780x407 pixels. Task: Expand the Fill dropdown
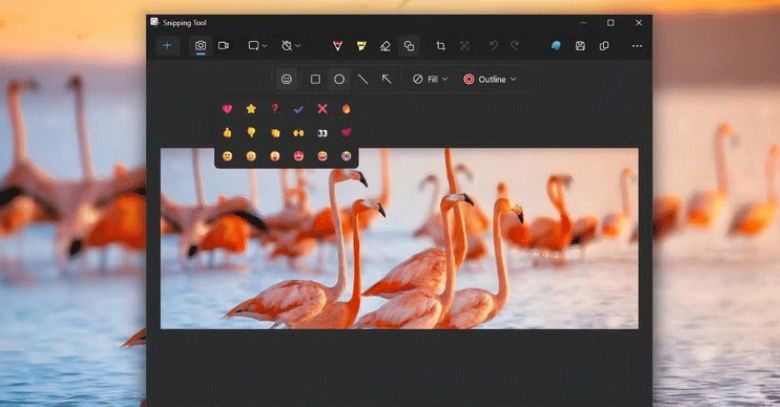(x=430, y=79)
